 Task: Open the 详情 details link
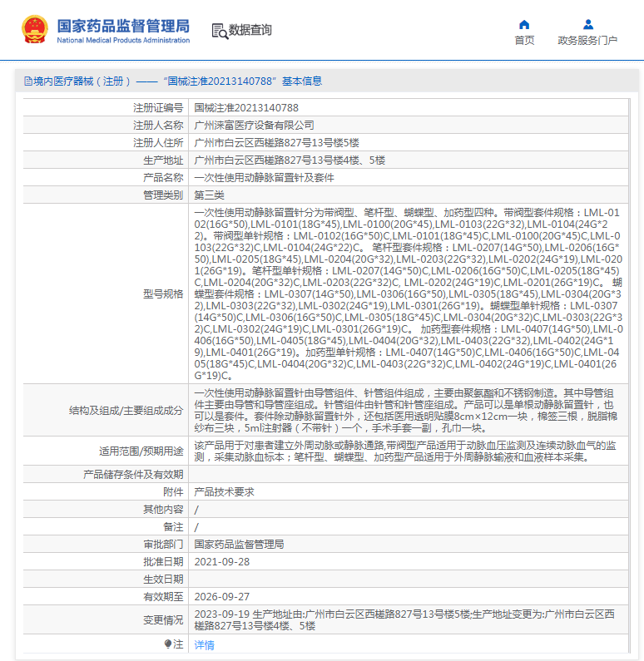(204, 644)
